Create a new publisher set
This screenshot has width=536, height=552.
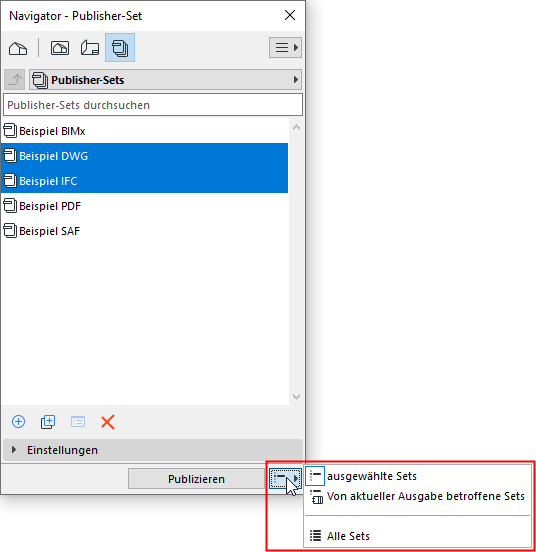(x=18, y=422)
